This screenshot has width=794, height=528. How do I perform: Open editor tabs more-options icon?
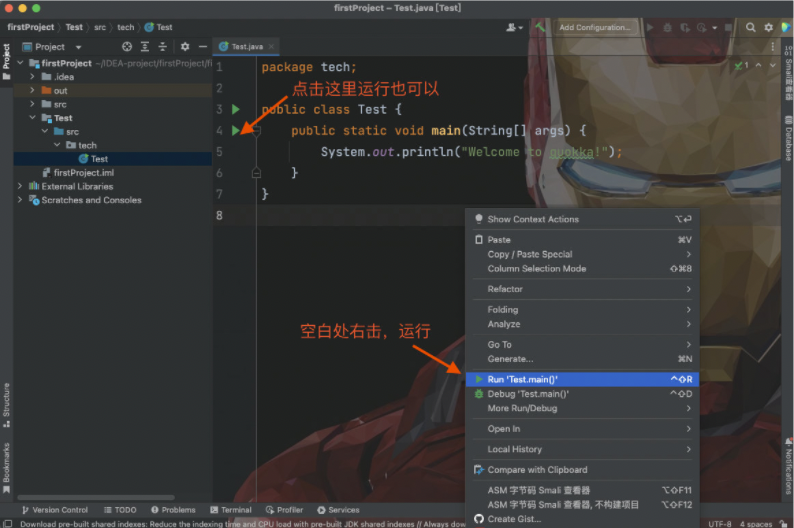click(773, 47)
